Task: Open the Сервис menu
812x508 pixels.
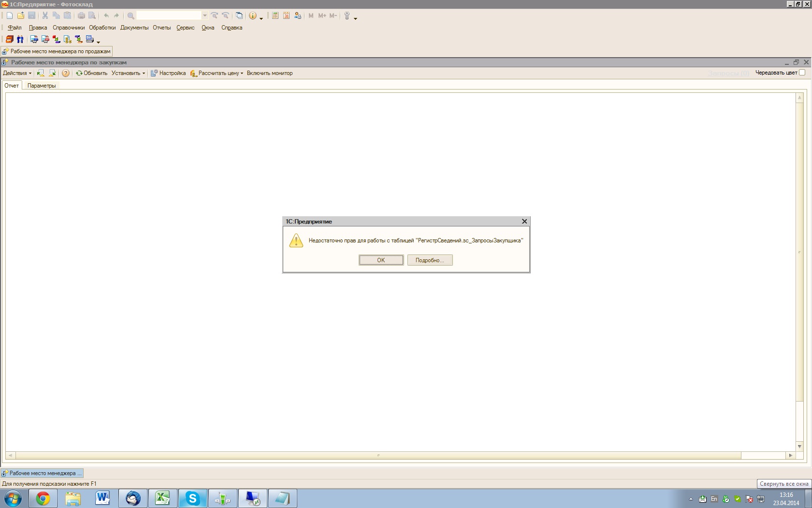Action: pyautogui.click(x=186, y=28)
